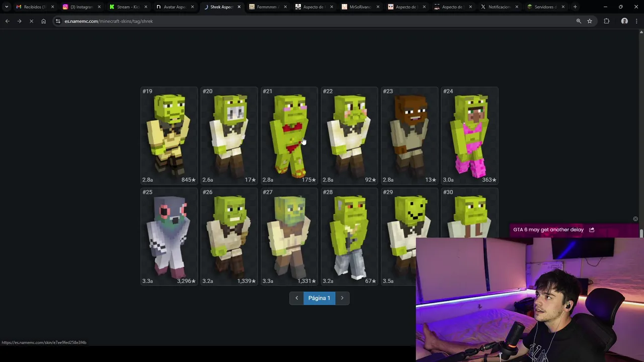The width and height of the screenshot is (644, 362).
Task: Switch to Stream Kick tab
Action: click(x=127, y=7)
